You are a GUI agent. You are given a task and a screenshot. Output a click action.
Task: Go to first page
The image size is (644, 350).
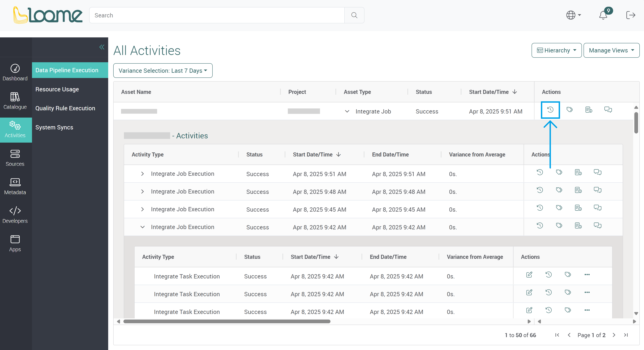(x=557, y=335)
